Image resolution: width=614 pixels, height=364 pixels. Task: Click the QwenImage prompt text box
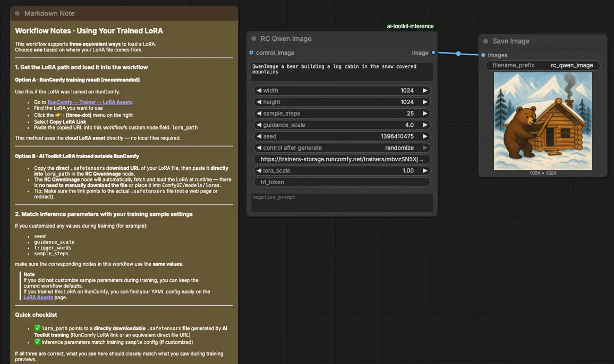[342, 72]
